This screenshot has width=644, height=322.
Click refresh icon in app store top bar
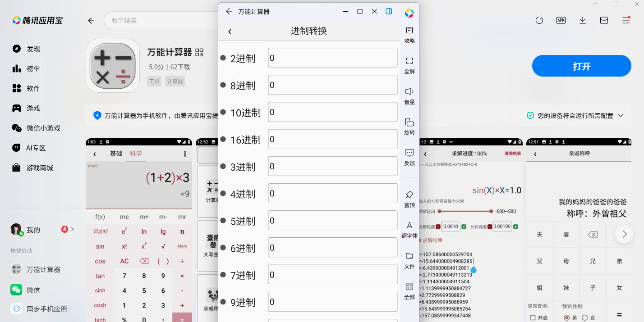[x=539, y=20]
